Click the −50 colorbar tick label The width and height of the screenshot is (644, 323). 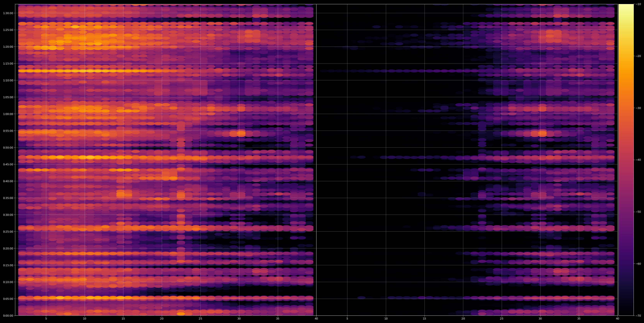(x=638, y=212)
